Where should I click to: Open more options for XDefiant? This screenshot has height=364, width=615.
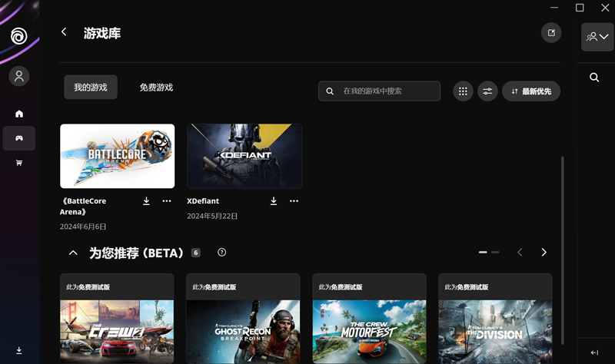[x=294, y=201]
